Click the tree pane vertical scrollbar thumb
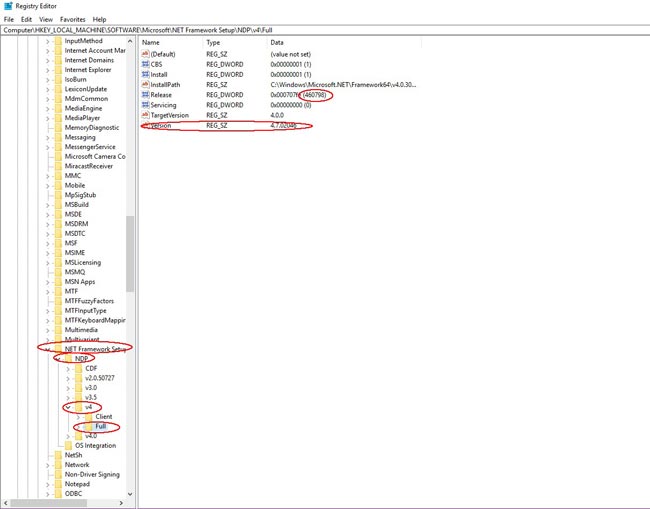 click(x=130, y=254)
